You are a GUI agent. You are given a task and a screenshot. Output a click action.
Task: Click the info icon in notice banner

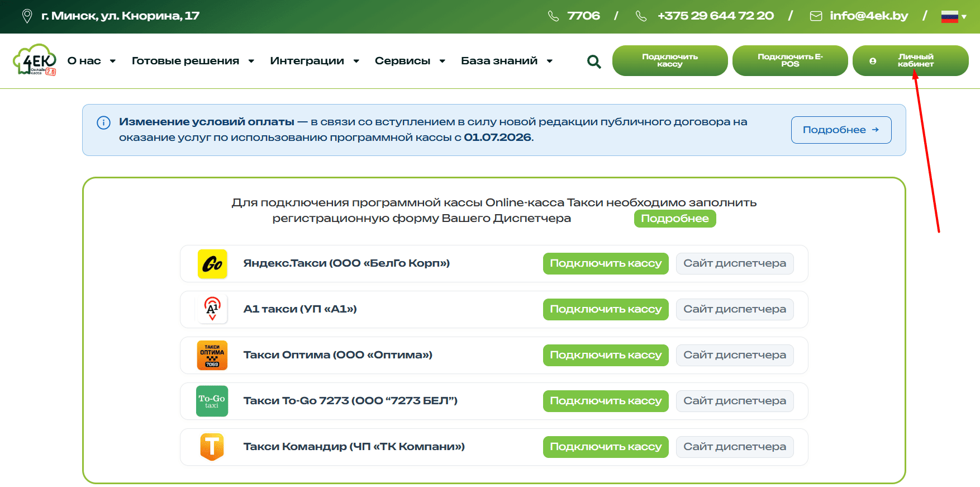(103, 122)
